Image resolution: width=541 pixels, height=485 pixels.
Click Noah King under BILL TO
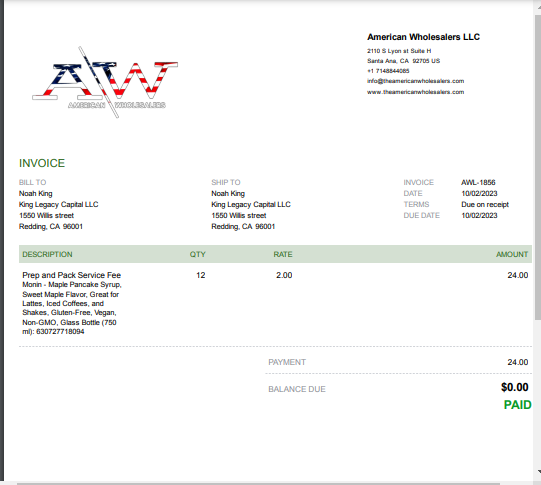(x=36, y=193)
